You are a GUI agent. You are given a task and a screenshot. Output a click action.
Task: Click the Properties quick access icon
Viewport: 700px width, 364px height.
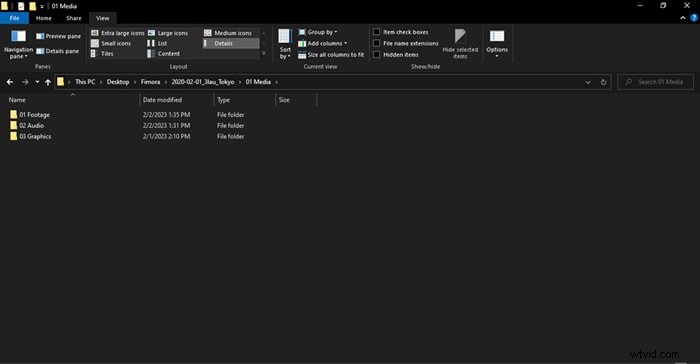(x=21, y=6)
